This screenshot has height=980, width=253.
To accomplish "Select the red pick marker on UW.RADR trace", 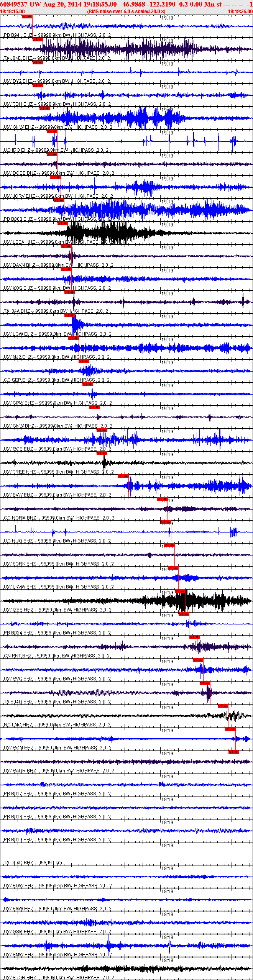I will point(234,752).
